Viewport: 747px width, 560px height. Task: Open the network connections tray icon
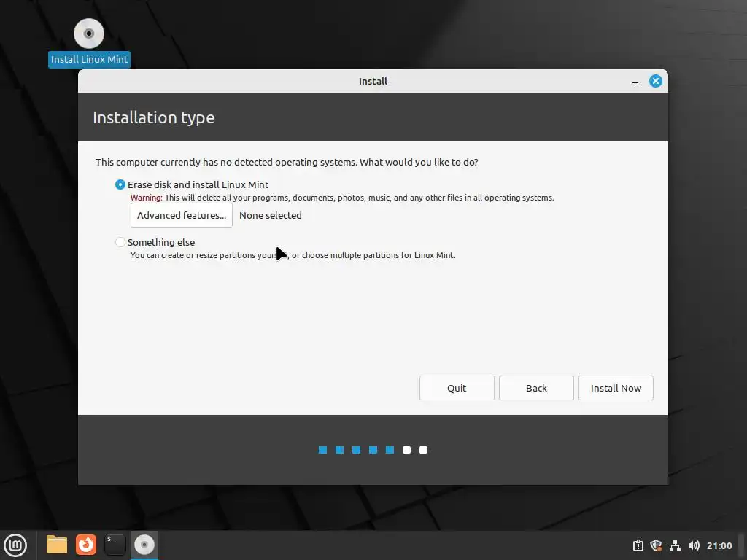coord(675,545)
